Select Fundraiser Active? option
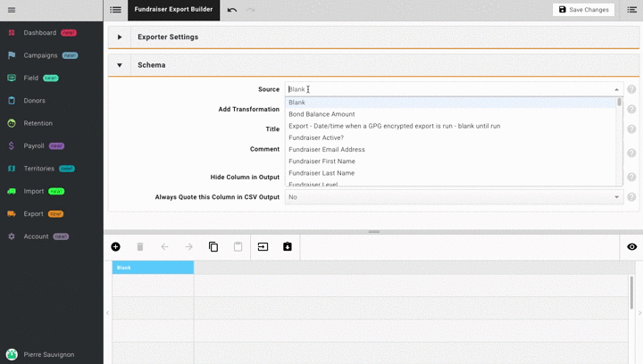This screenshot has width=643, height=364. (451, 137)
